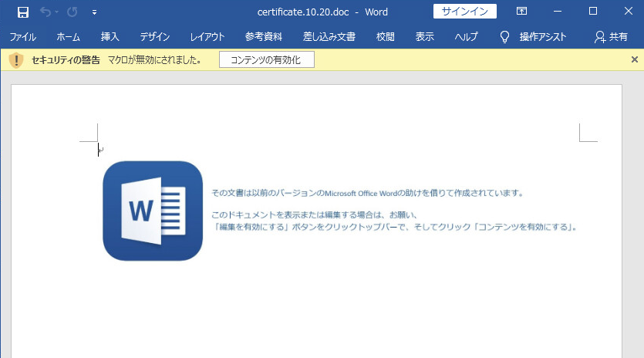Click the マクロが無効にされました message

(x=156, y=60)
